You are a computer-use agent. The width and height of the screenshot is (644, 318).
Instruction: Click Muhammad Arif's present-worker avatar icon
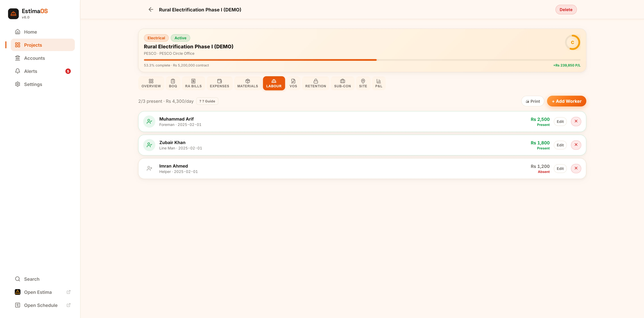click(x=149, y=122)
